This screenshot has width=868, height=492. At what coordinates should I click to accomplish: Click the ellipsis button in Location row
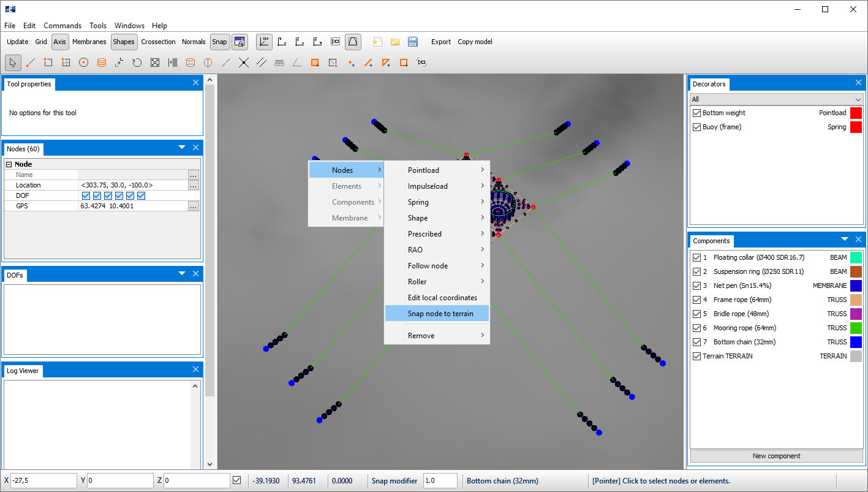194,185
